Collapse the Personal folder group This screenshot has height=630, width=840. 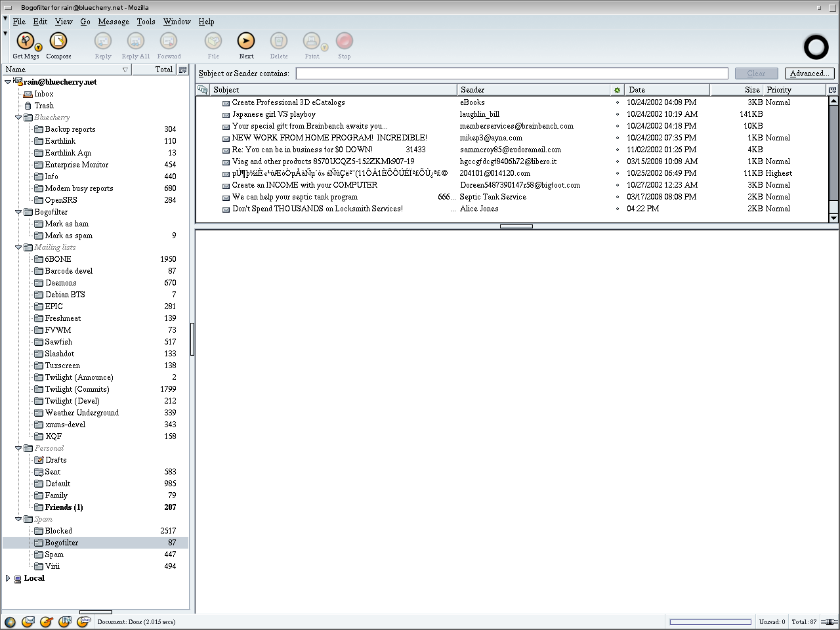pyautogui.click(x=18, y=448)
